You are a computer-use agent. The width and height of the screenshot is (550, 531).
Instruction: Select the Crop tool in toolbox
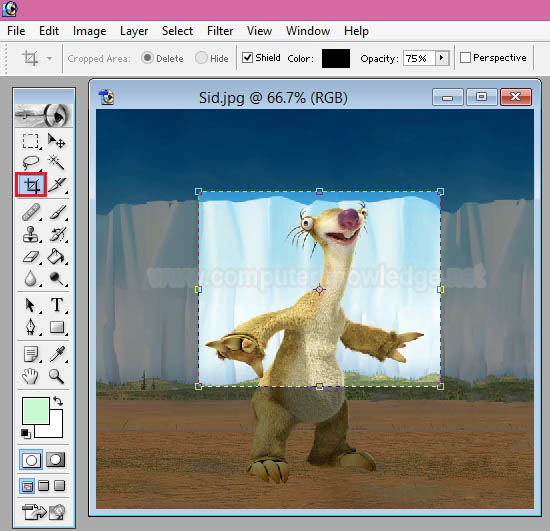point(31,185)
